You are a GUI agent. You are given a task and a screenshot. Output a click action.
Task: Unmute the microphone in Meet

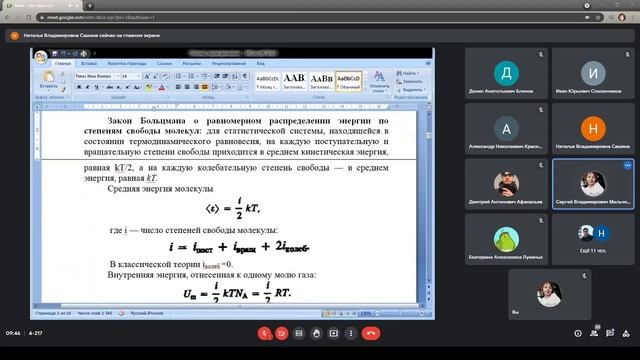tap(264, 333)
